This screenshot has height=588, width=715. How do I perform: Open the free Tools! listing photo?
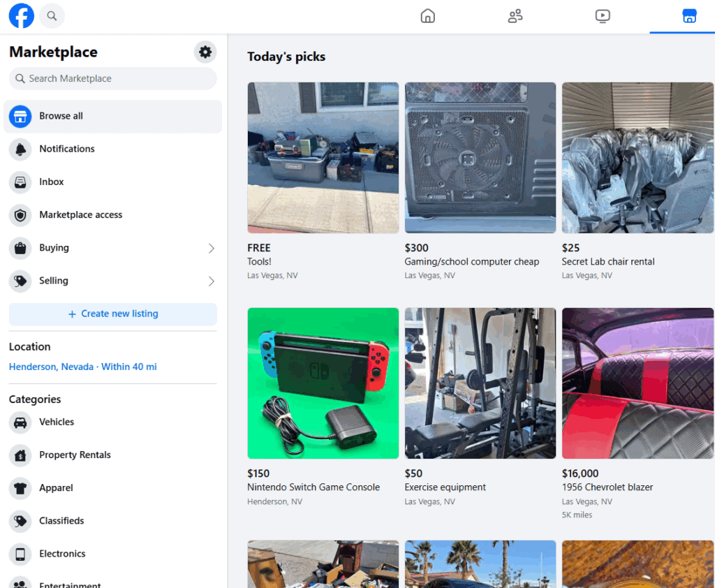323,158
